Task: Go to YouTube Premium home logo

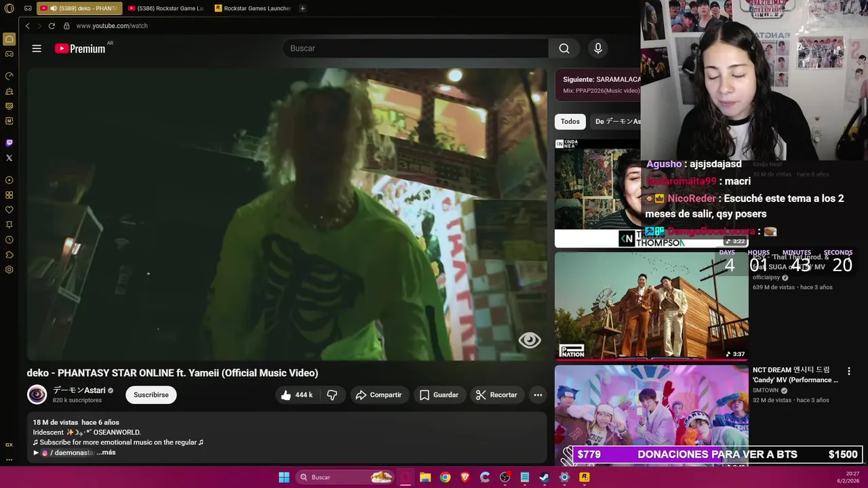Action: pos(80,48)
